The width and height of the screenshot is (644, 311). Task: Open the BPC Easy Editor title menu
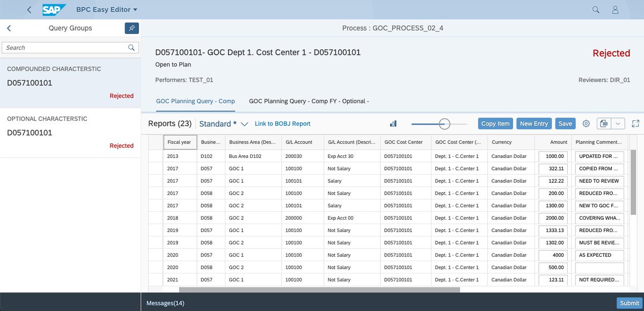click(x=107, y=10)
